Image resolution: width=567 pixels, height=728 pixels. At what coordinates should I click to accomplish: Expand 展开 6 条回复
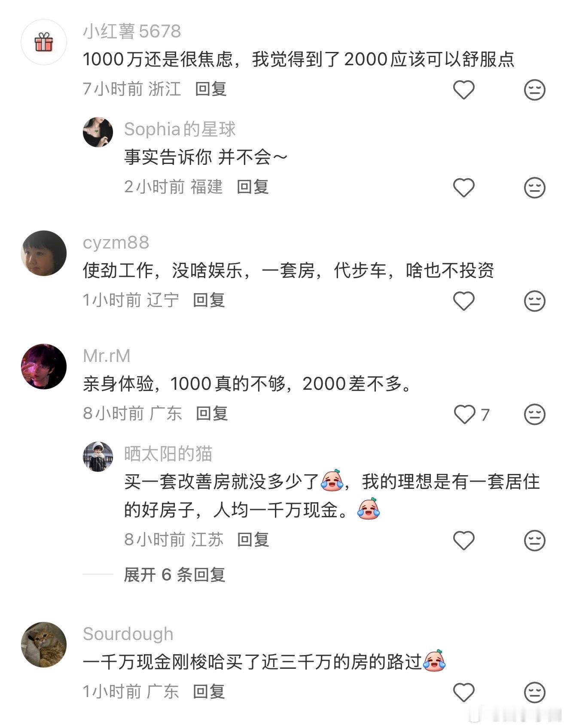(174, 574)
